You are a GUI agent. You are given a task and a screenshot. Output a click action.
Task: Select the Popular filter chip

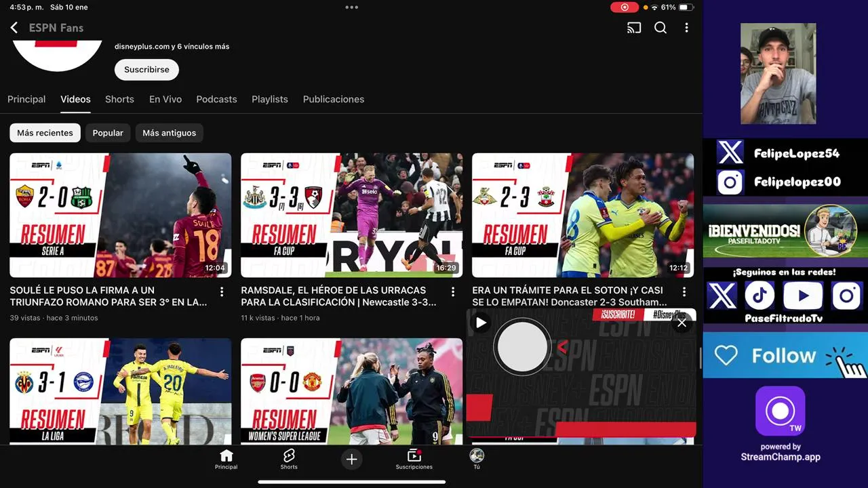pyautogui.click(x=108, y=133)
